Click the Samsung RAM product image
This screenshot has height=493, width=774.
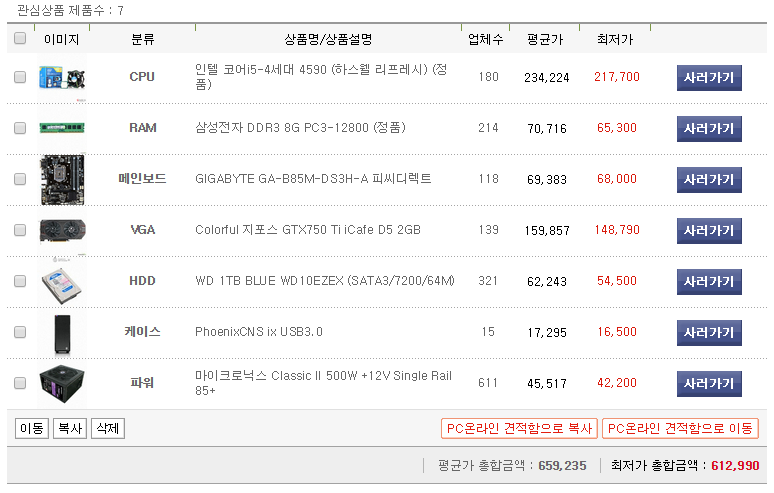(62, 128)
